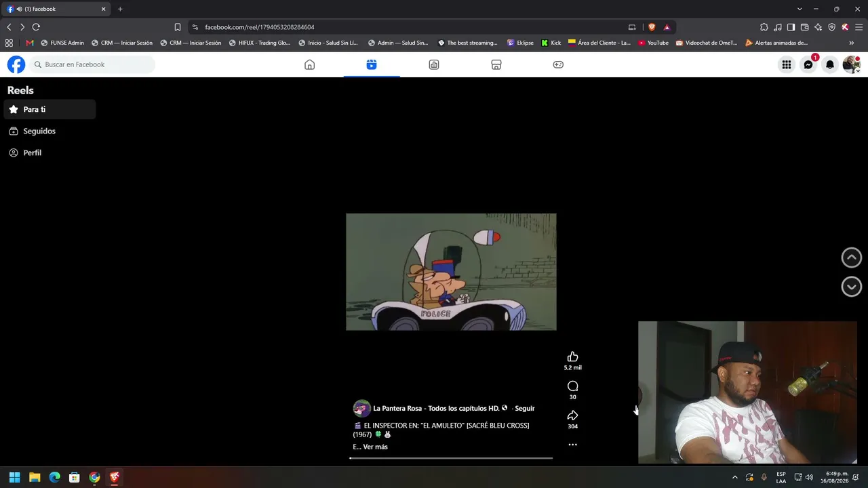
Task: Focus the Buscar en Facebook search field
Action: click(92, 64)
